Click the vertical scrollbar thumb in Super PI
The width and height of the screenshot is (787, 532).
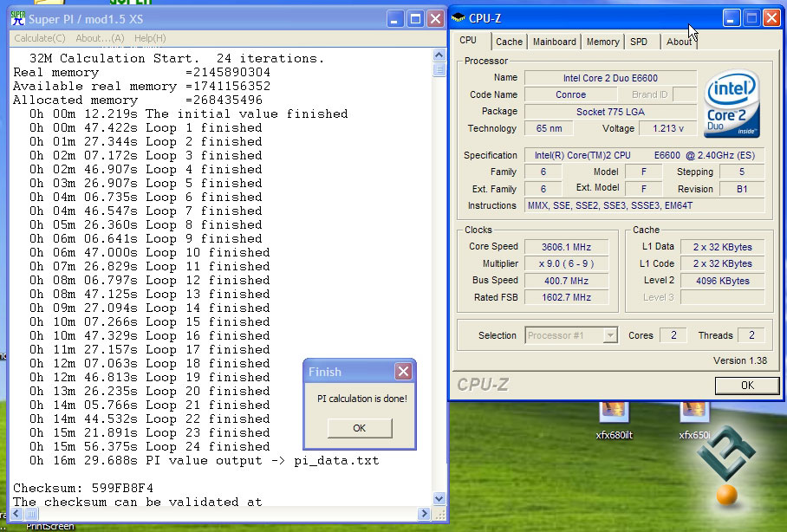coord(439,69)
